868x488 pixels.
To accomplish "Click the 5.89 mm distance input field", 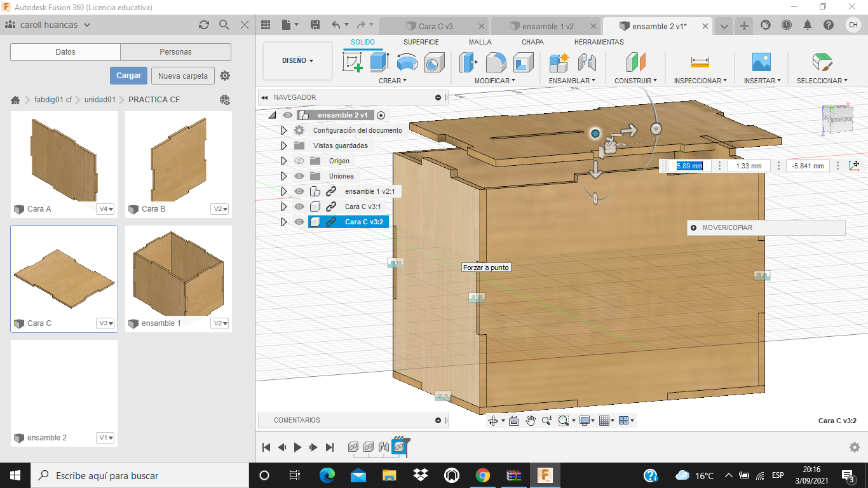I will pos(689,166).
